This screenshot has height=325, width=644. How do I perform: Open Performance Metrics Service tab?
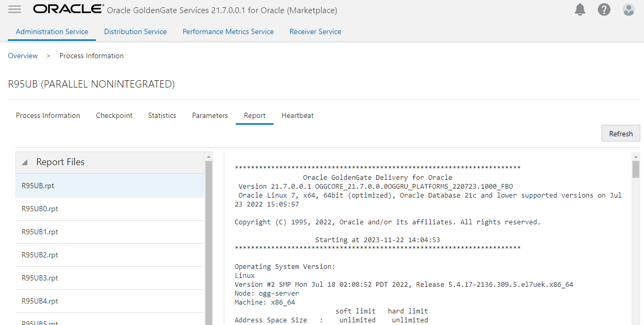[x=228, y=31]
